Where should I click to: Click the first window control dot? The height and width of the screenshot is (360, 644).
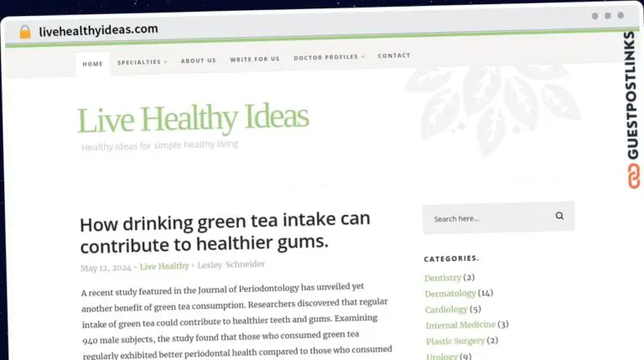coord(595,15)
